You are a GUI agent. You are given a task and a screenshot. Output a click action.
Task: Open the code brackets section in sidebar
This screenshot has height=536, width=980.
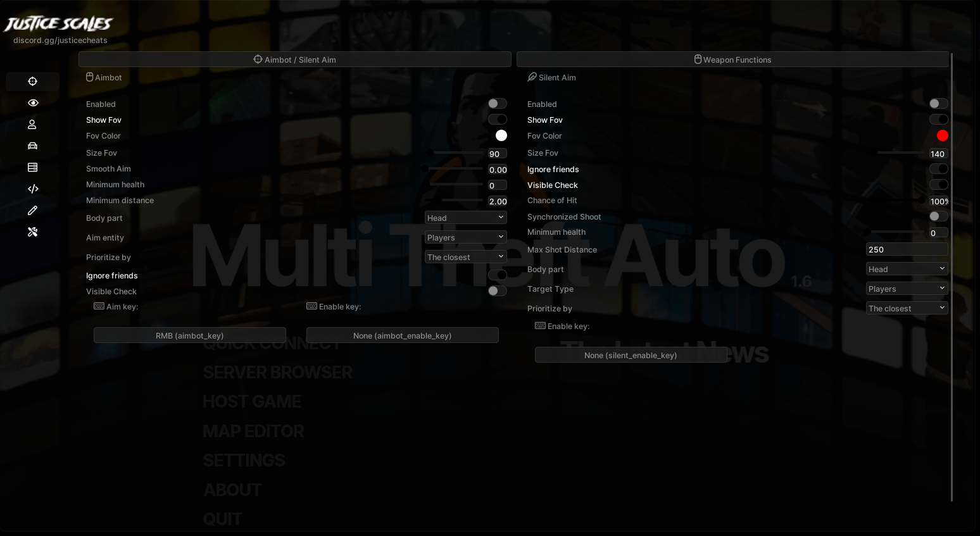click(x=33, y=189)
